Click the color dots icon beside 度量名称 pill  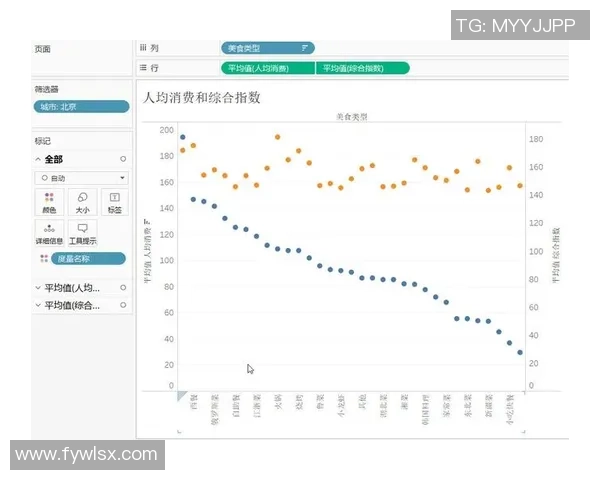(44, 259)
